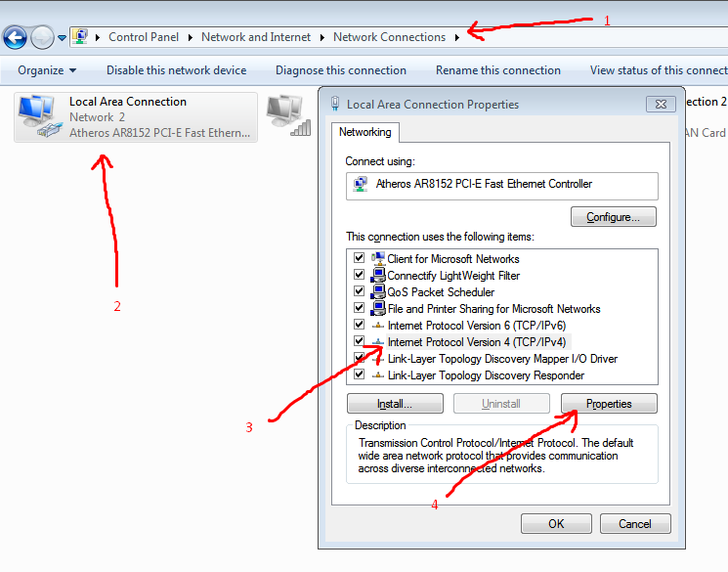Open the Organize dropdown menu

pos(47,70)
